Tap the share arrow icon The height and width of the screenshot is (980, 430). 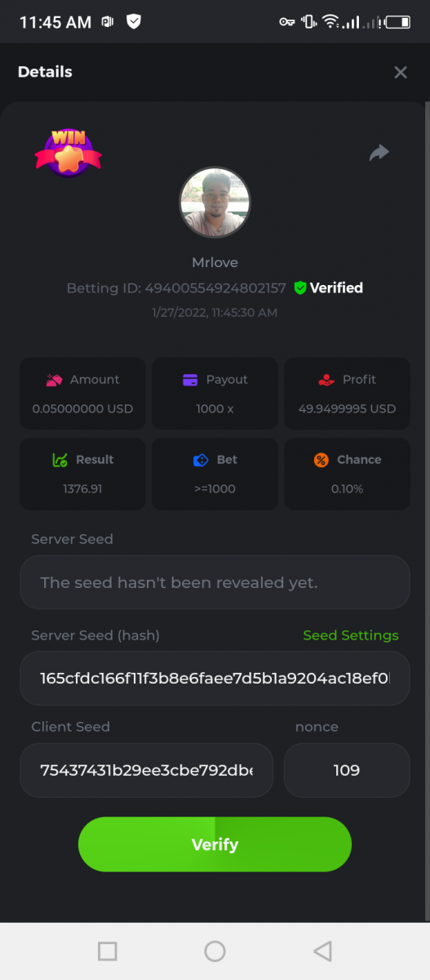click(x=379, y=153)
